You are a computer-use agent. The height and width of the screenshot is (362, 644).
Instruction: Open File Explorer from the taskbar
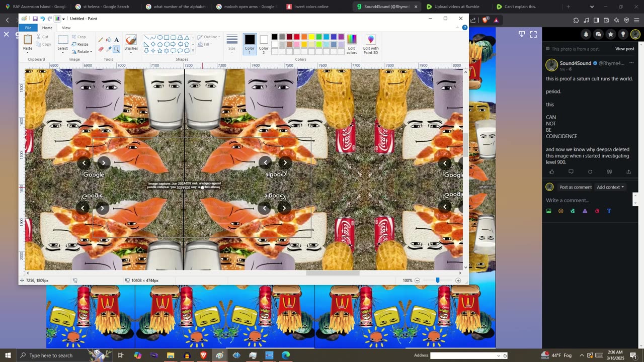(x=171, y=355)
